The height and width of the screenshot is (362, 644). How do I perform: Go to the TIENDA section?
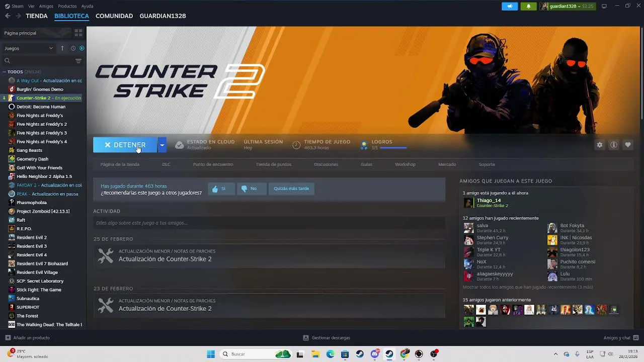pyautogui.click(x=37, y=16)
